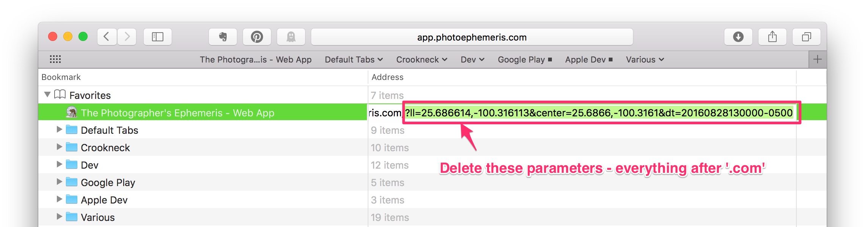Screen dimensions: 868x227
Task: Collapse the Favorites disclosure triangle
Action: coord(47,94)
